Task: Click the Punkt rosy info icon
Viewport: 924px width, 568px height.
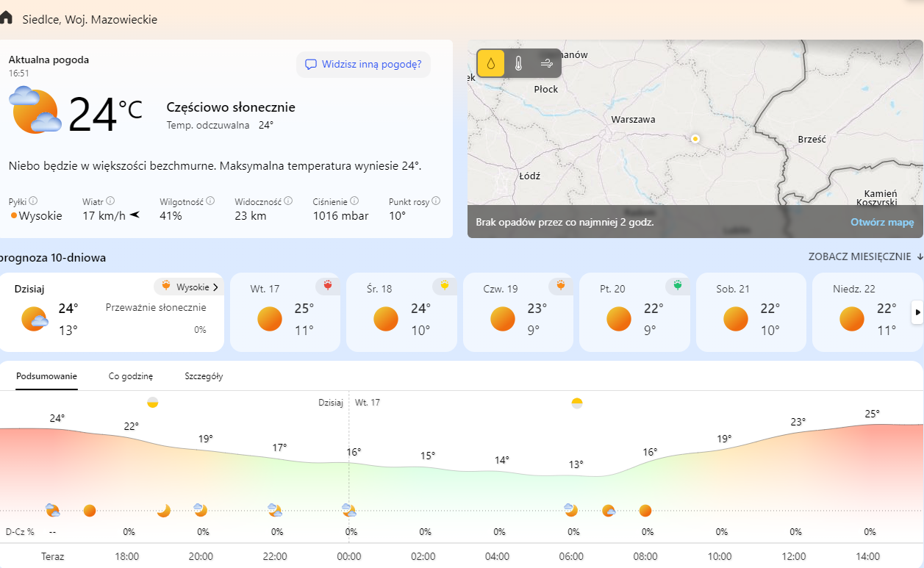Action: tap(436, 201)
